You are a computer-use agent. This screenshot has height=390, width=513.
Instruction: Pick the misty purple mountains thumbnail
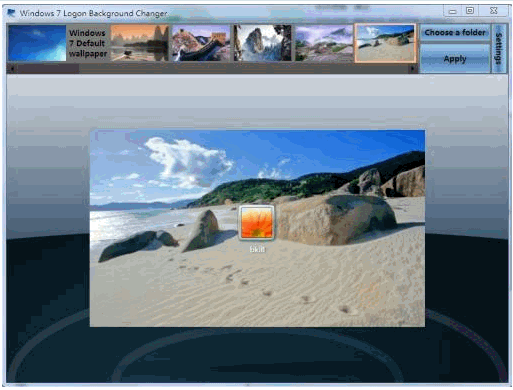(324, 43)
